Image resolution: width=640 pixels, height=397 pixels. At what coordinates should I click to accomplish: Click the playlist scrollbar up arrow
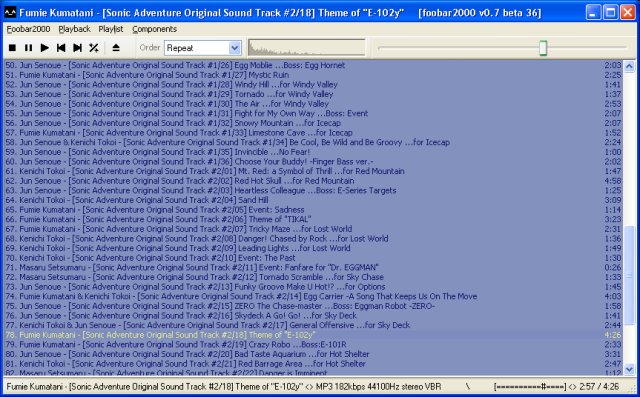click(x=629, y=66)
